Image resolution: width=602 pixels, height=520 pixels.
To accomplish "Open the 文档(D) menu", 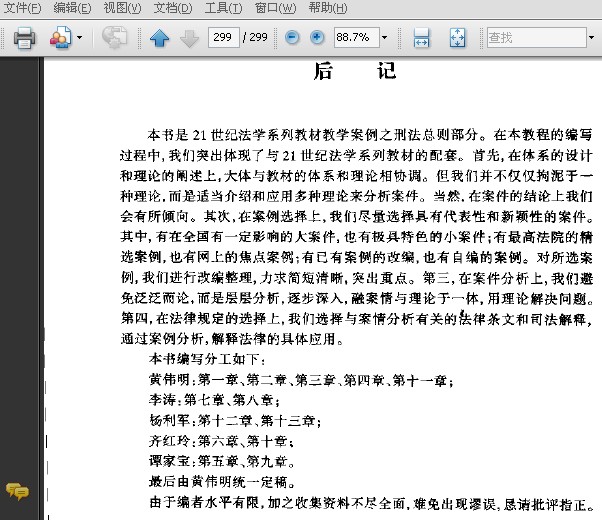I will 173,8.
